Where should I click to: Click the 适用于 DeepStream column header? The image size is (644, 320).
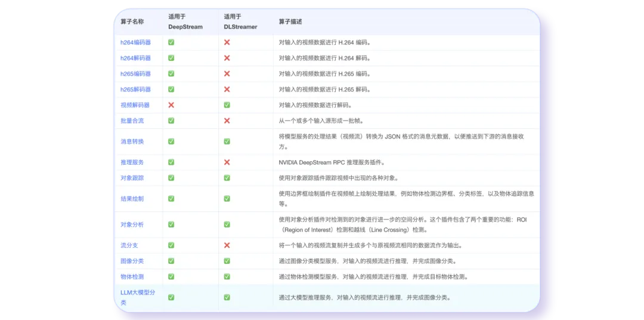click(x=185, y=22)
